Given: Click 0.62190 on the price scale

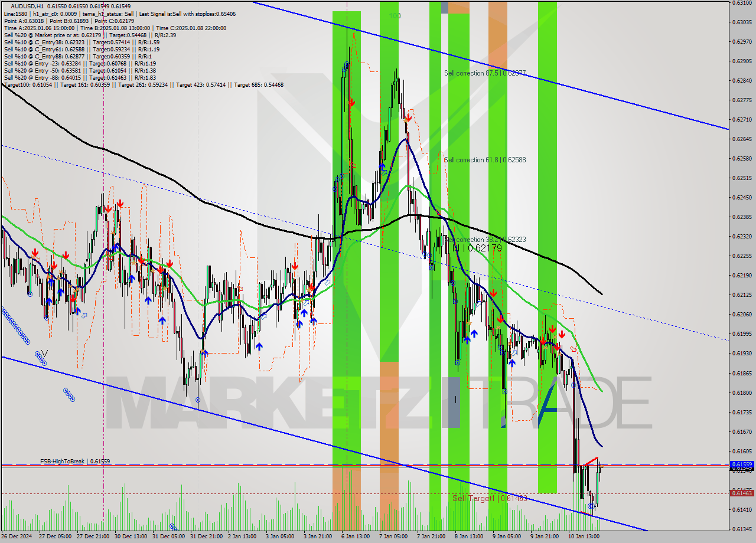Looking at the screenshot, I should tap(742, 275).
